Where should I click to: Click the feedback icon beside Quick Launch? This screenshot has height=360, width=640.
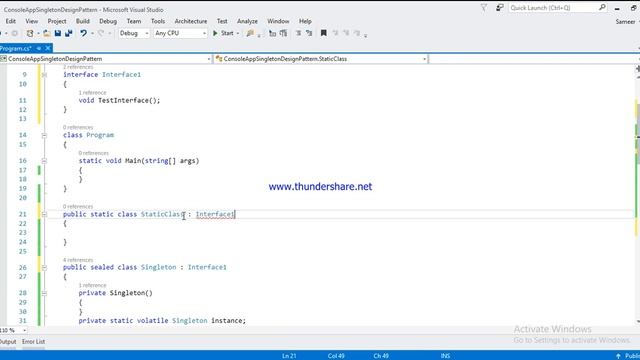click(x=500, y=8)
